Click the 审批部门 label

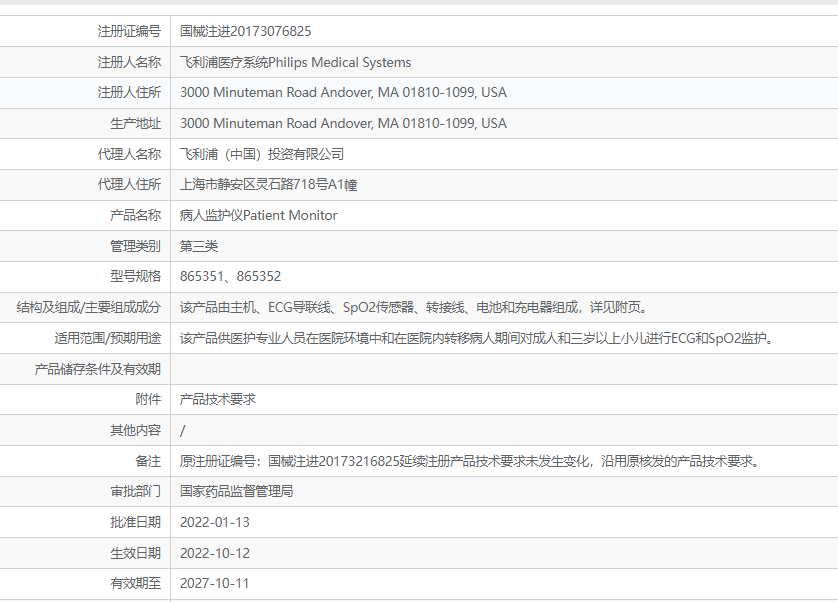tap(135, 491)
